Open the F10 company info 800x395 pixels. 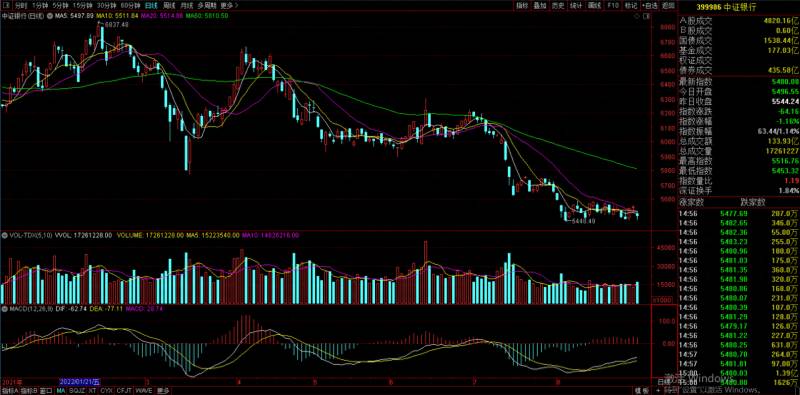613,6
